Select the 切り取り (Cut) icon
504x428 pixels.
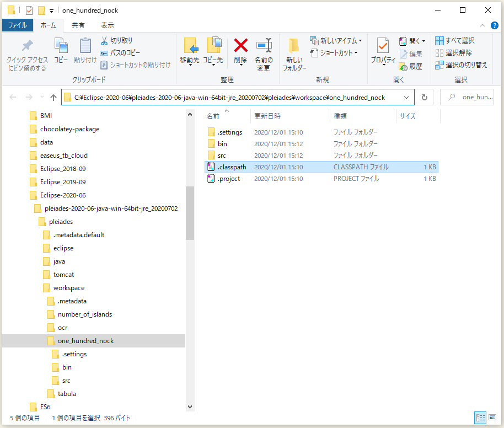(104, 41)
